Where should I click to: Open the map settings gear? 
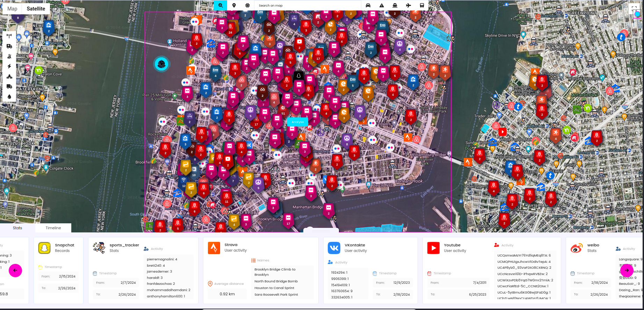pos(247,5)
